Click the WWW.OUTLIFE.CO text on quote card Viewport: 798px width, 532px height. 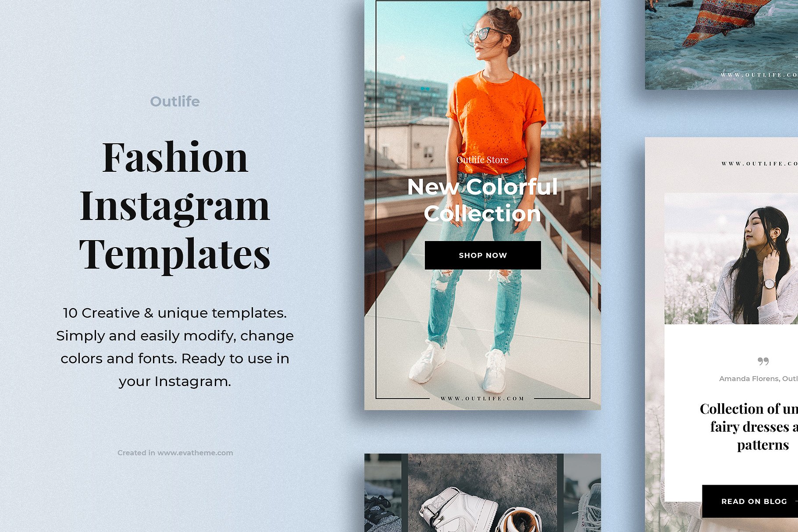click(x=759, y=163)
